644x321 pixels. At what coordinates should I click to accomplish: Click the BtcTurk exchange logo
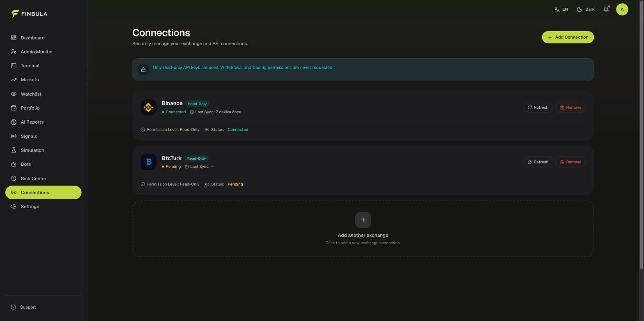coord(149,162)
